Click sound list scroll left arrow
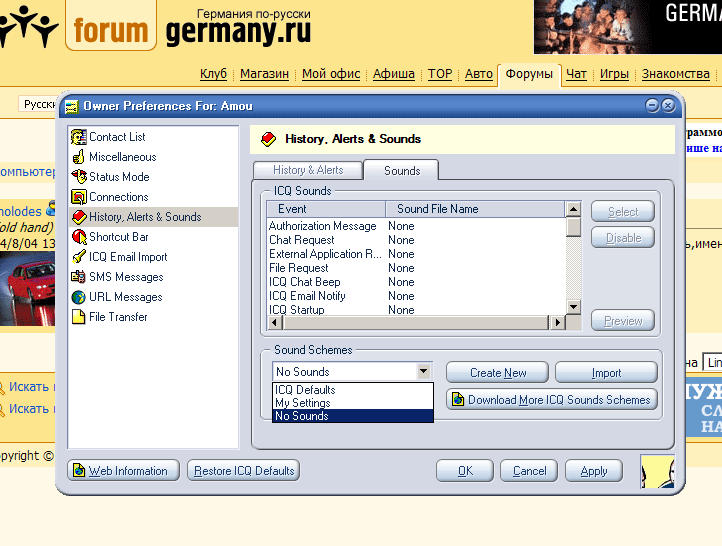The image size is (722, 546). pyautogui.click(x=275, y=322)
